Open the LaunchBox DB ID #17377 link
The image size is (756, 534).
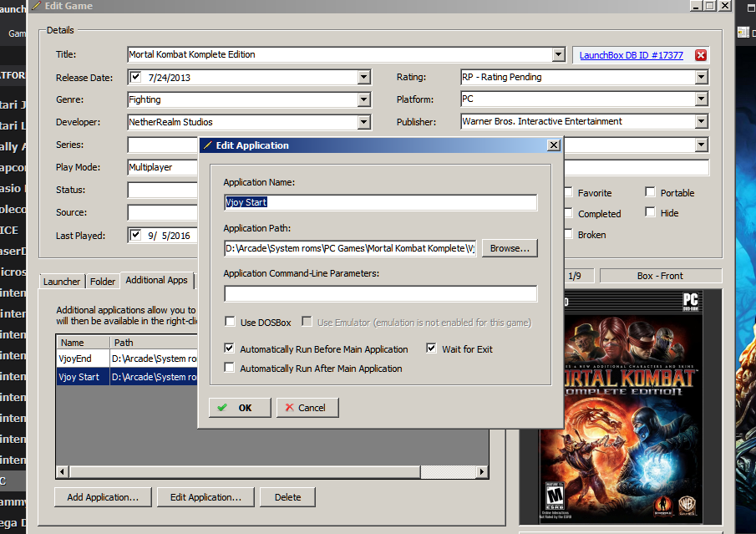632,55
